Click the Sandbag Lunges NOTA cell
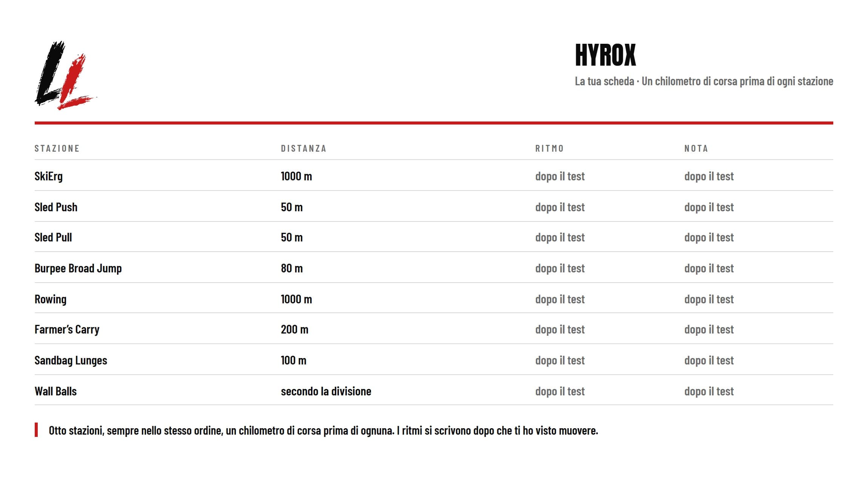Screen dimensions: 868x495 709,360
